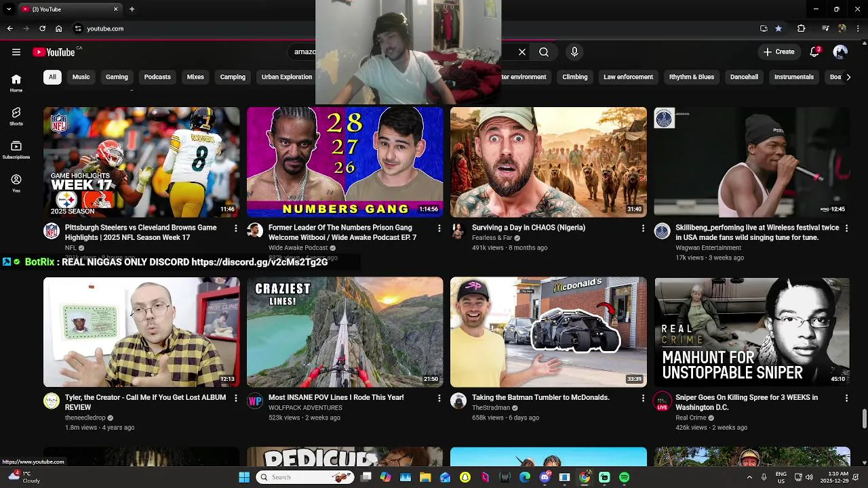Open the Fearless & Far channel link
Viewport: 868px width, 488px height.
492,239
